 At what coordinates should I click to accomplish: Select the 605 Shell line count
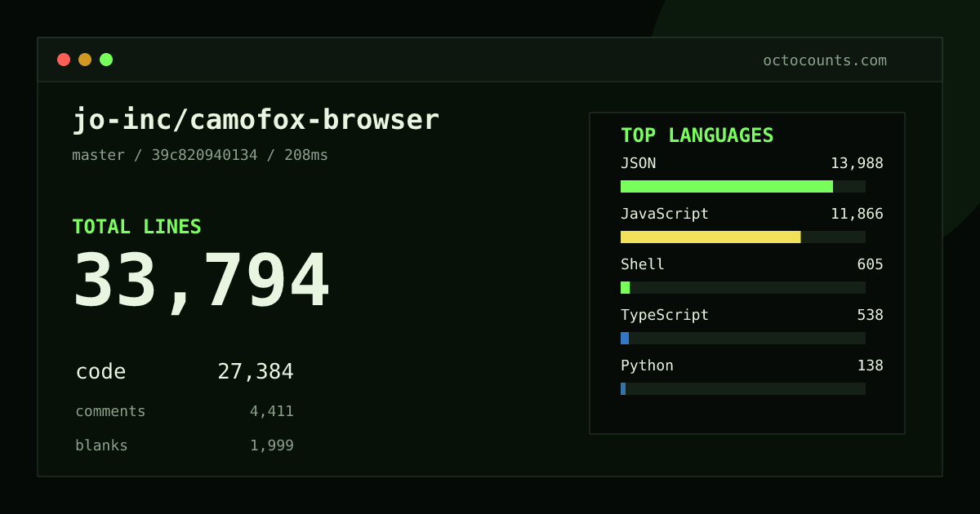pyautogui.click(x=870, y=264)
